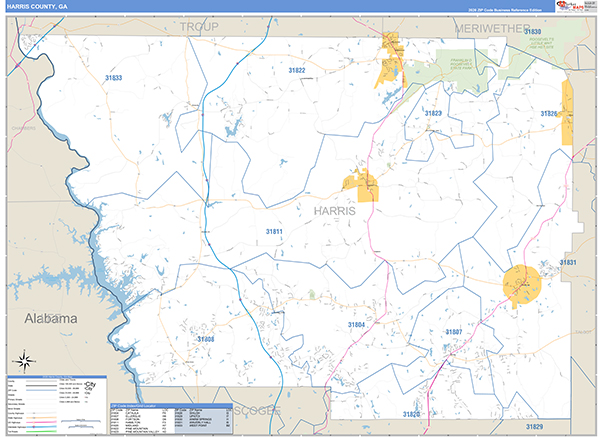The height and width of the screenshot is (437, 600).
Task: Click the circular orange city area beside 31831
Action: tap(522, 285)
